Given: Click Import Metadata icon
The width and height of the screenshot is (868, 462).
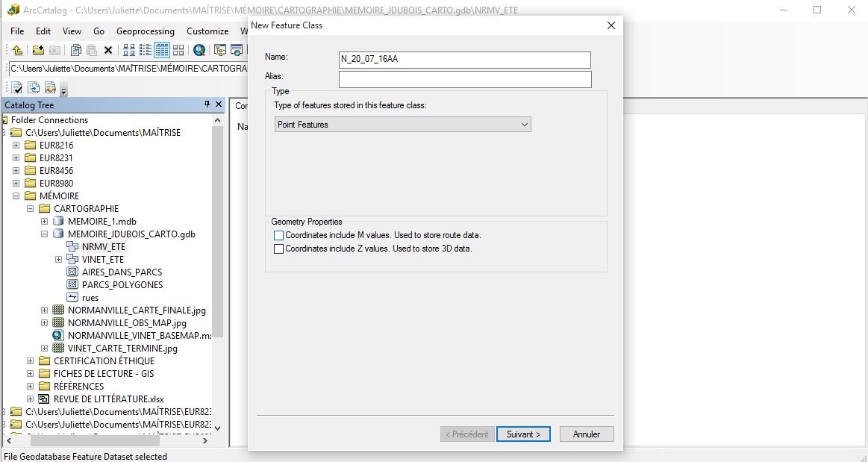Looking at the screenshot, I should (x=50, y=87).
